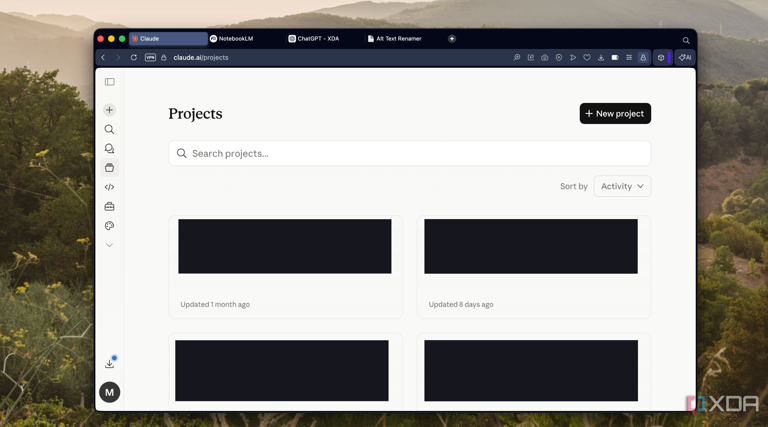768x427 pixels.
Task: Open the project updated 8 days ago
Action: [x=532, y=266]
